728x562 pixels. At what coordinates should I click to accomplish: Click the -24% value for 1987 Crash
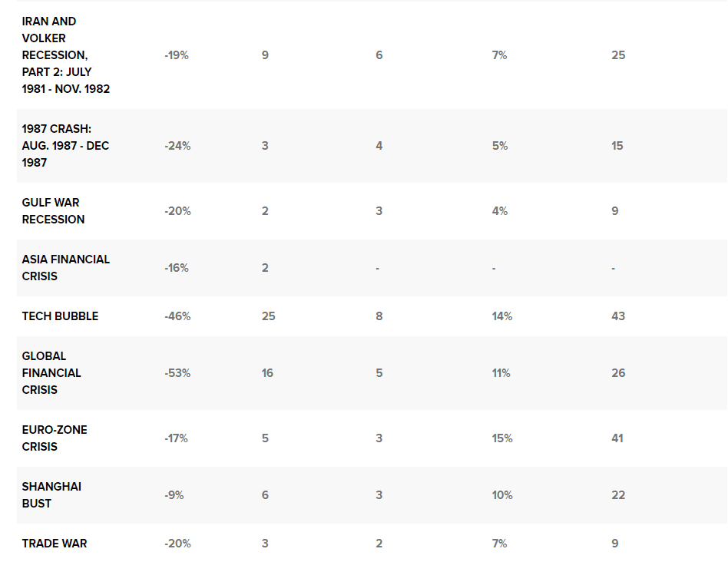pyautogui.click(x=177, y=146)
